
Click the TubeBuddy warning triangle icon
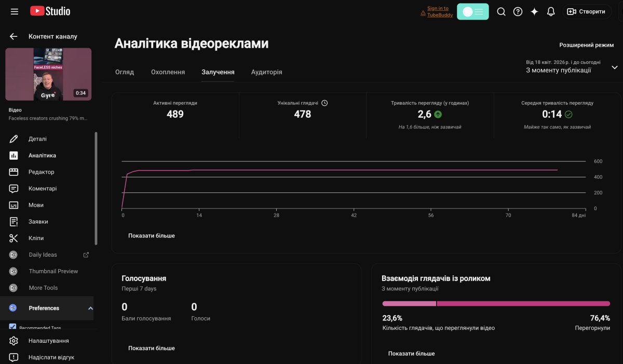pyautogui.click(x=423, y=13)
